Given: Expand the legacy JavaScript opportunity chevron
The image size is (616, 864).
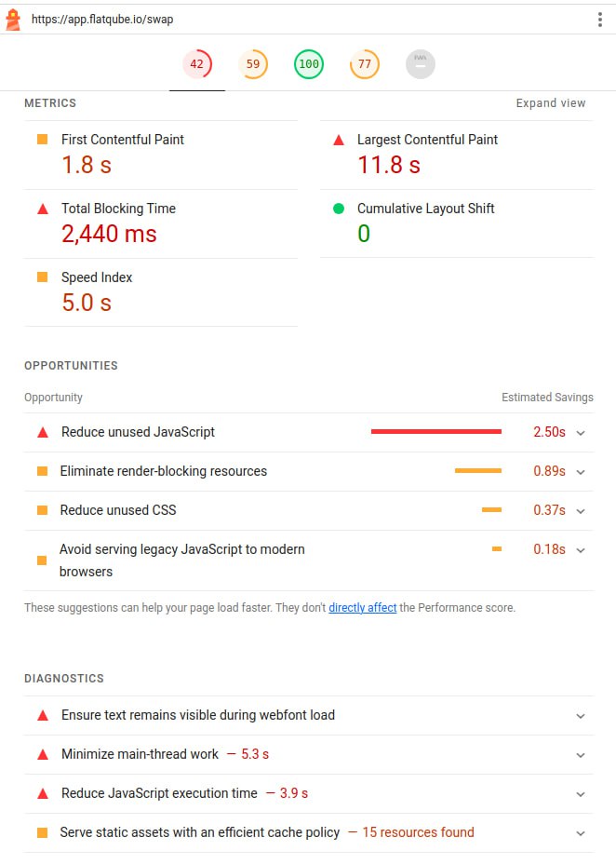Looking at the screenshot, I should coord(581,550).
